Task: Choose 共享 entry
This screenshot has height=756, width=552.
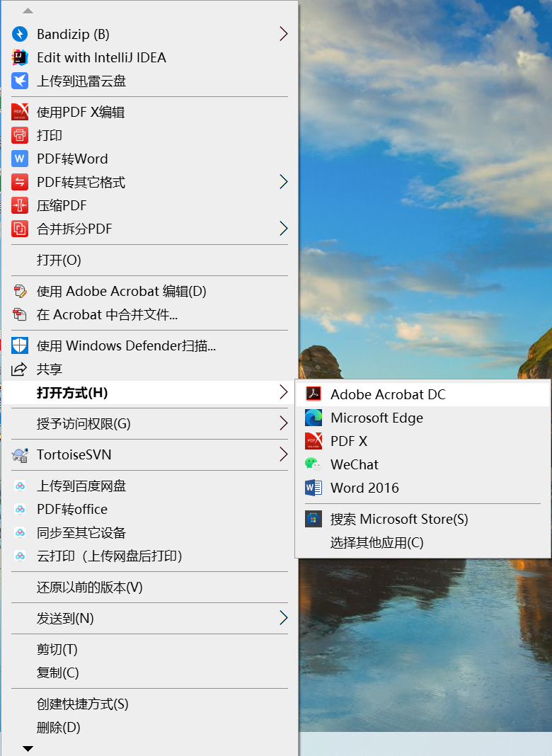Action: (x=149, y=369)
